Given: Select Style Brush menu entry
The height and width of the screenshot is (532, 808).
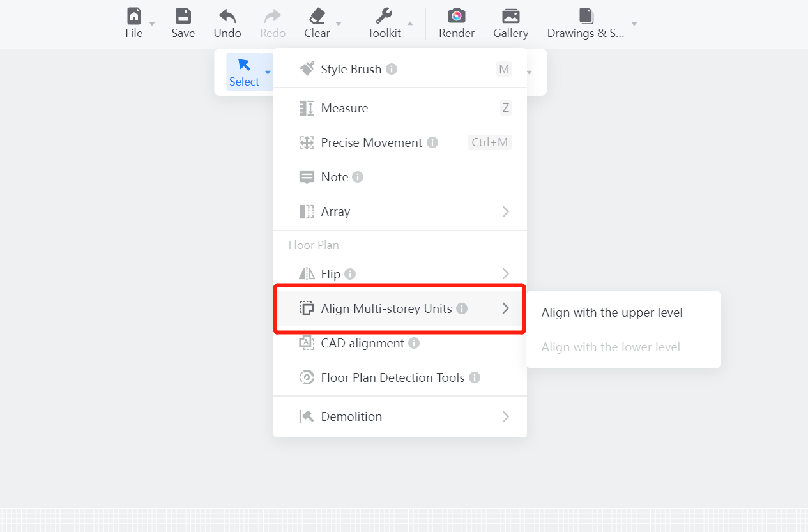Looking at the screenshot, I should (400, 69).
